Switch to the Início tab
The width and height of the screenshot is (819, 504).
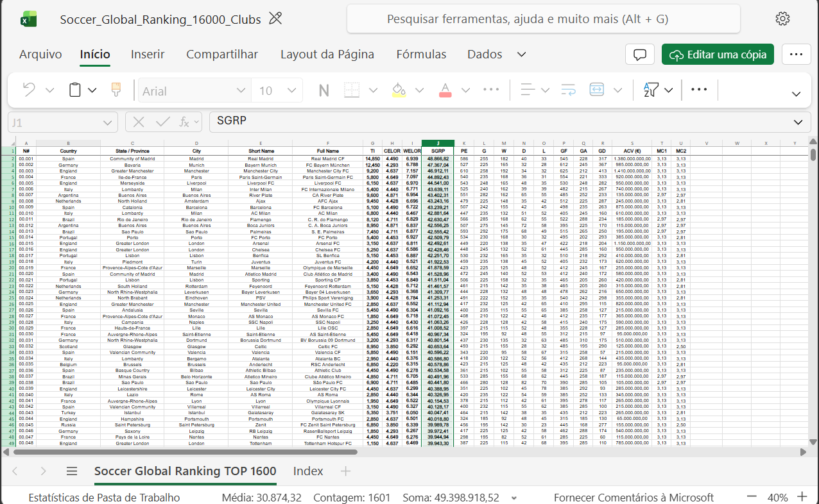[95, 55]
